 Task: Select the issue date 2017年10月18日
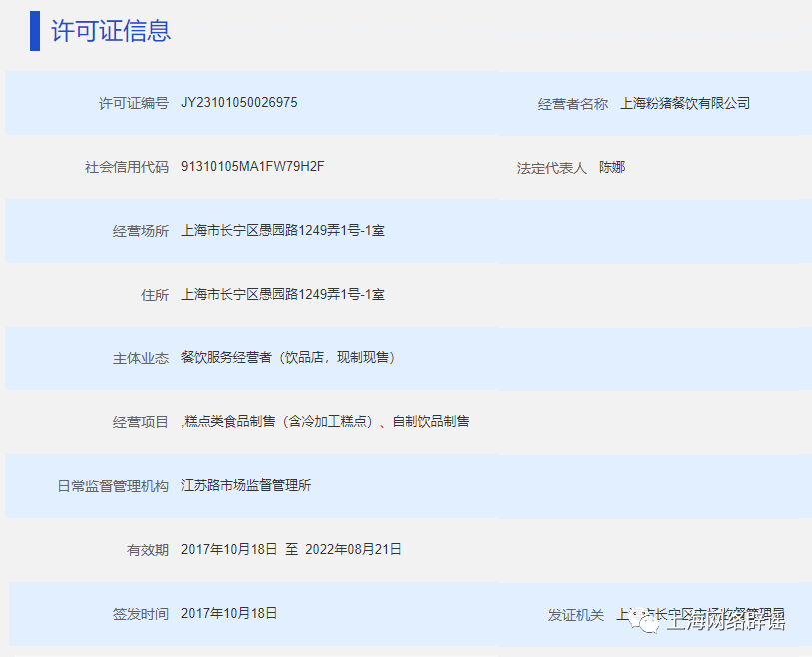(x=228, y=613)
